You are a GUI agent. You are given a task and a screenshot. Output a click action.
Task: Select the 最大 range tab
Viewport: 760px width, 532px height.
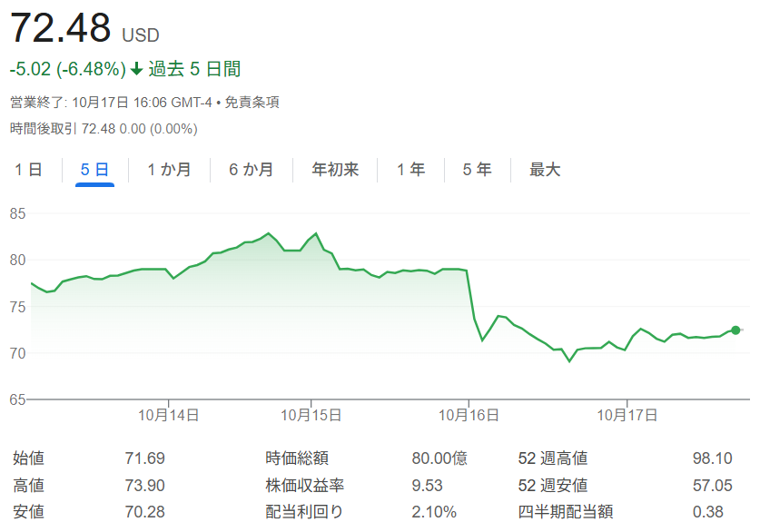click(545, 170)
